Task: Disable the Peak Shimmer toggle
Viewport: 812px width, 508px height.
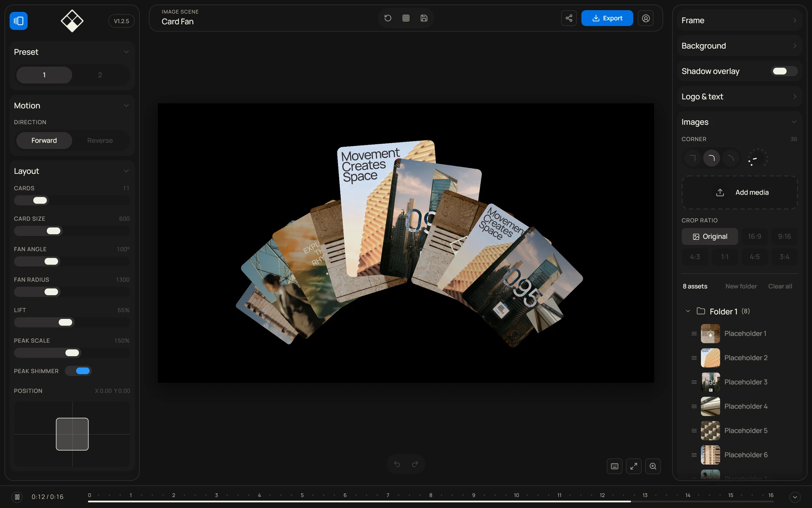Action: tap(78, 371)
